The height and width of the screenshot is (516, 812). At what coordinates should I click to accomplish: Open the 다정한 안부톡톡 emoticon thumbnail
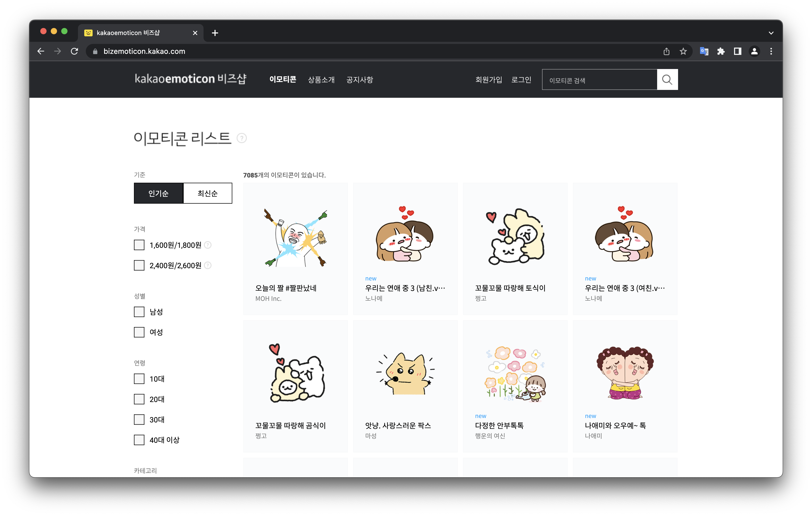[x=515, y=374]
